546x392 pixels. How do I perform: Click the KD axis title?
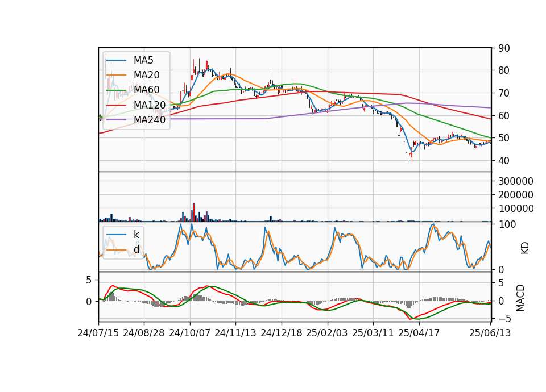pyautogui.click(x=525, y=248)
